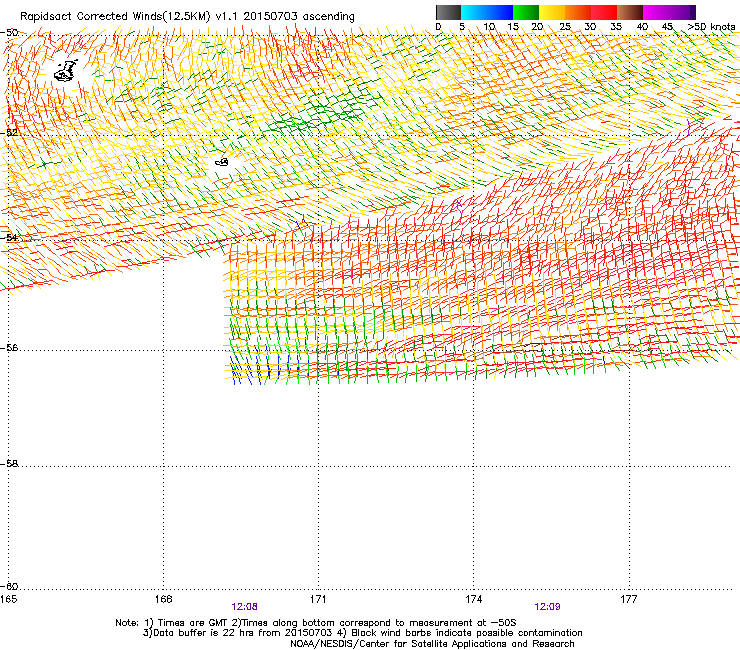Click the '45' legend scale label
740x650 pixels.
click(x=667, y=27)
